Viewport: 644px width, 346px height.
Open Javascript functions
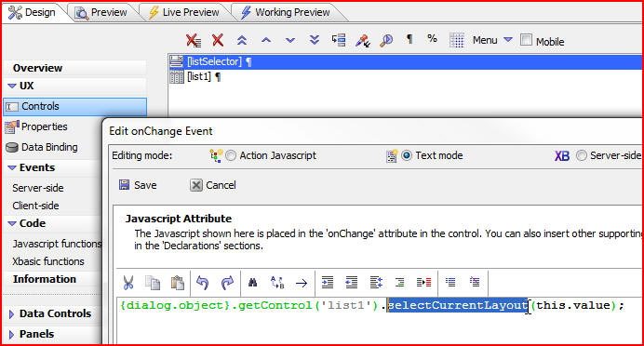click(57, 244)
